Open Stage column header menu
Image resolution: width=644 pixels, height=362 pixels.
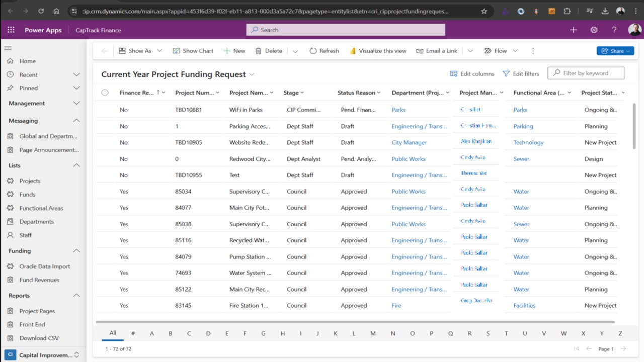(294, 93)
